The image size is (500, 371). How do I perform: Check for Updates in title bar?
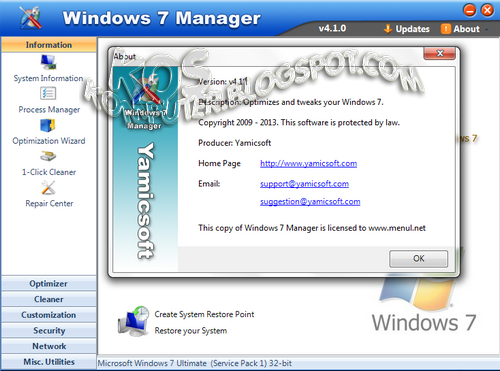[412, 29]
